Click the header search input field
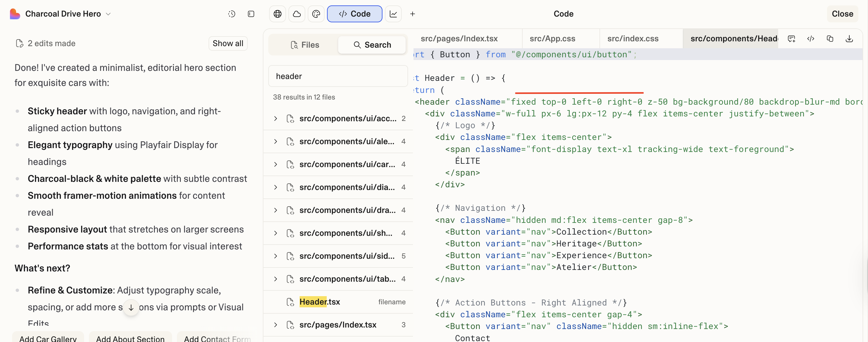The image size is (868, 342). (x=338, y=76)
